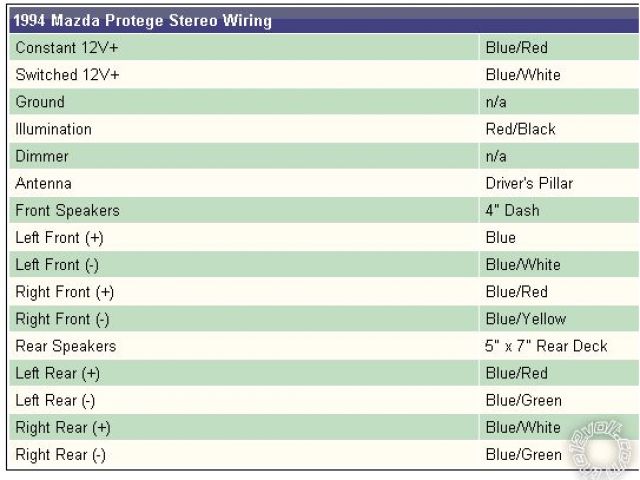Click the 5" x 7" Rear Deck value
This screenshot has height=480, width=640.
pos(546,347)
